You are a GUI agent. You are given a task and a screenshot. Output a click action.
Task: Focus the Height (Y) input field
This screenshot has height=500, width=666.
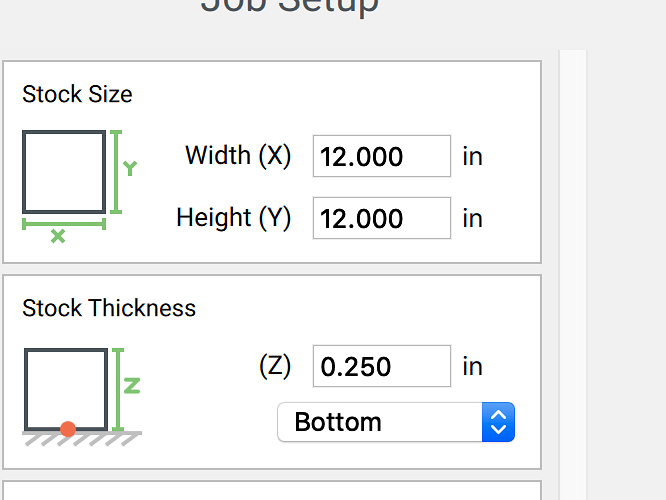381,218
